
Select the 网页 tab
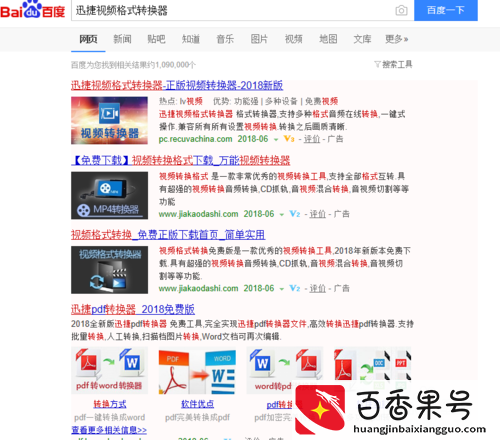pyautogui.click(x=88, y=39)
